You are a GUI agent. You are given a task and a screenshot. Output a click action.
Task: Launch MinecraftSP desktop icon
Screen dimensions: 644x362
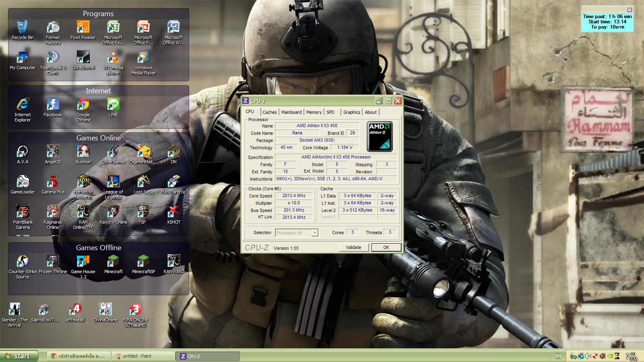point(143,264)
